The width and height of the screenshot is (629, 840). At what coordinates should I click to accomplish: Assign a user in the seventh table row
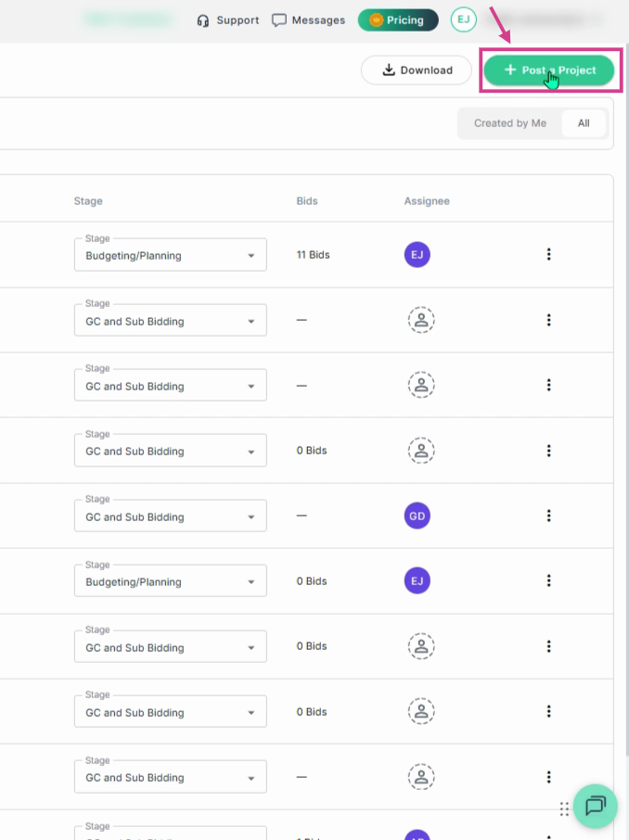click(421, 646)
